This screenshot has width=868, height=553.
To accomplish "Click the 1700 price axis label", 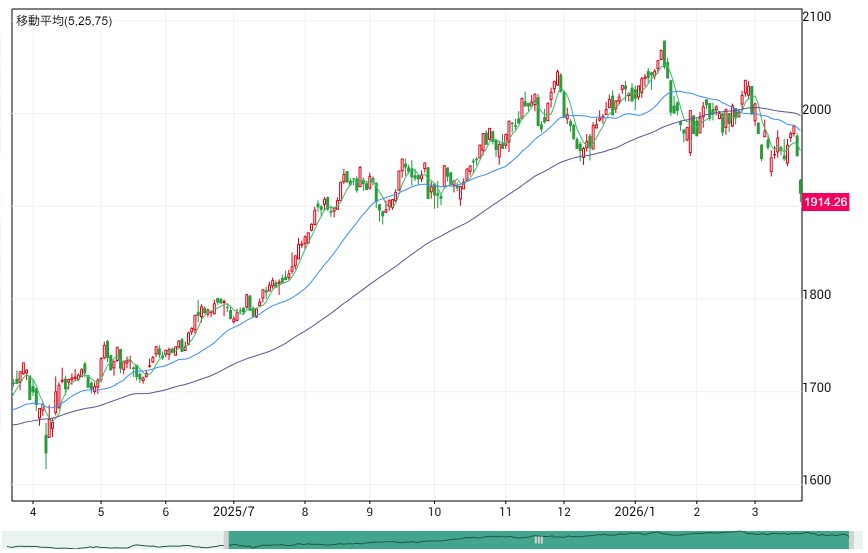I will [817, 387].
